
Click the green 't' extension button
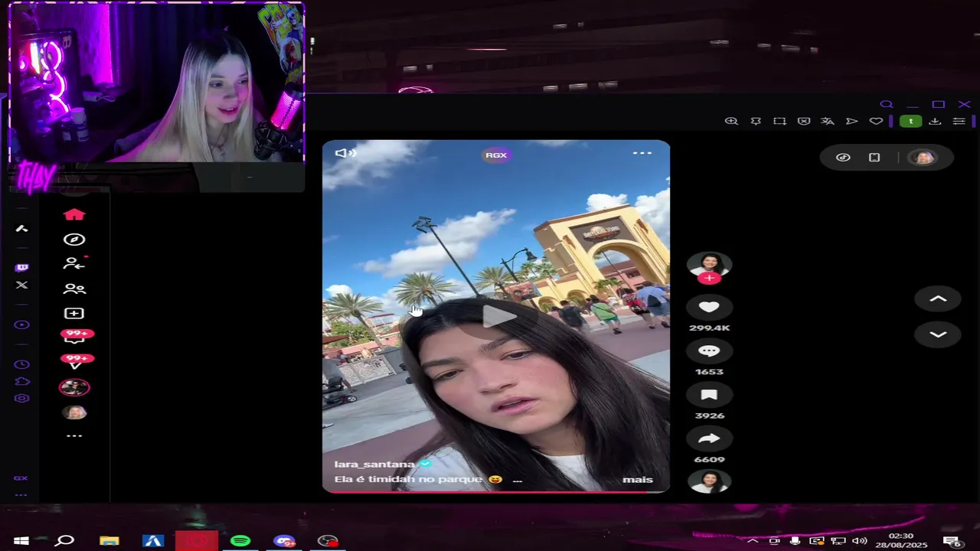[x=910, y=121]
